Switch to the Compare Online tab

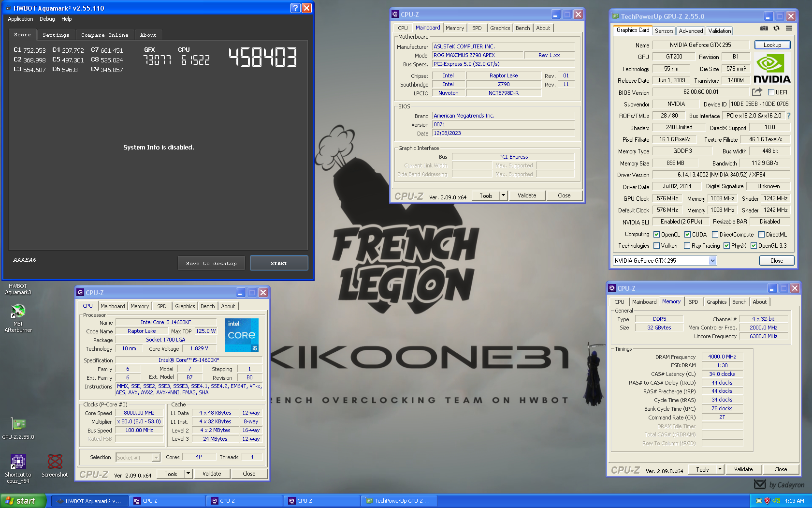click(x=104, y=35)
